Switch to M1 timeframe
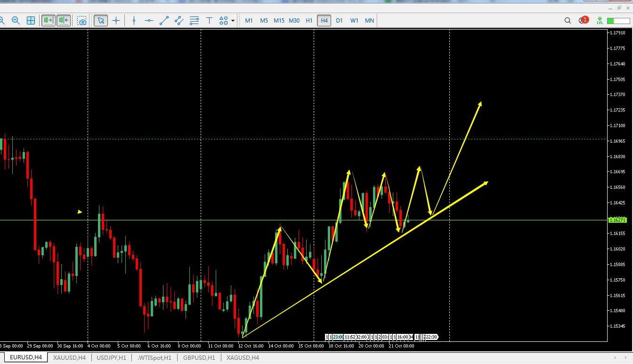This screenshot has height=364, width=633. click(x=249, y=20)
